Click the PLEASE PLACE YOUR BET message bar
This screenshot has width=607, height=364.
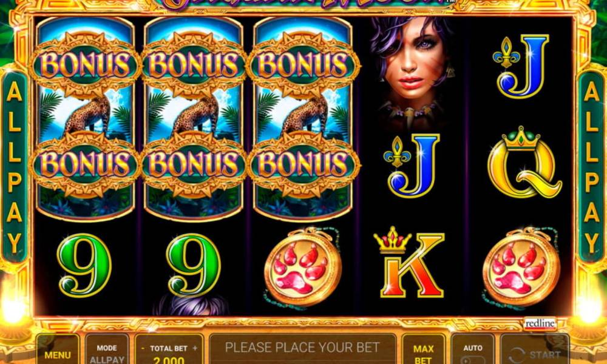(x=302, y=348)
